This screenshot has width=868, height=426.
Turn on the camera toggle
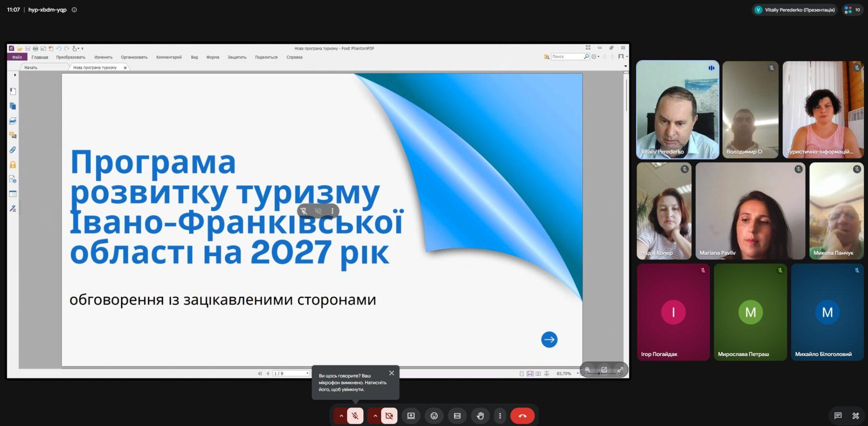click(389, 416)
